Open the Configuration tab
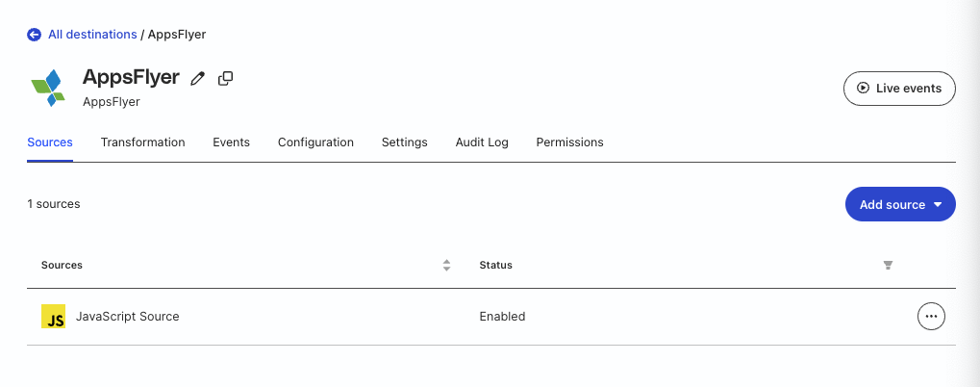 (315, 142)
